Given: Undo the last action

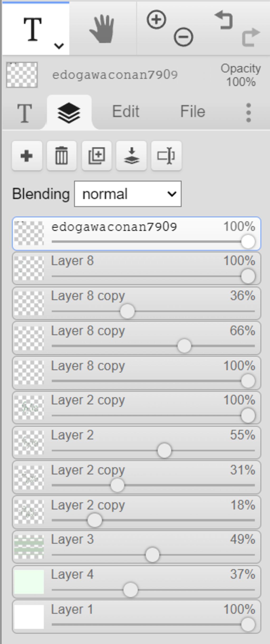Looking at the screenshot, I should 224,20.
